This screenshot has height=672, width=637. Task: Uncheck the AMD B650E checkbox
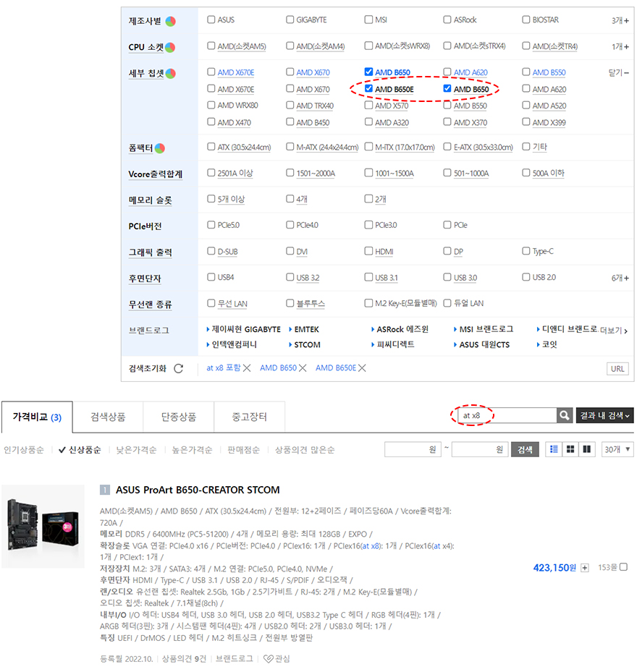click(x=368, y=88)
